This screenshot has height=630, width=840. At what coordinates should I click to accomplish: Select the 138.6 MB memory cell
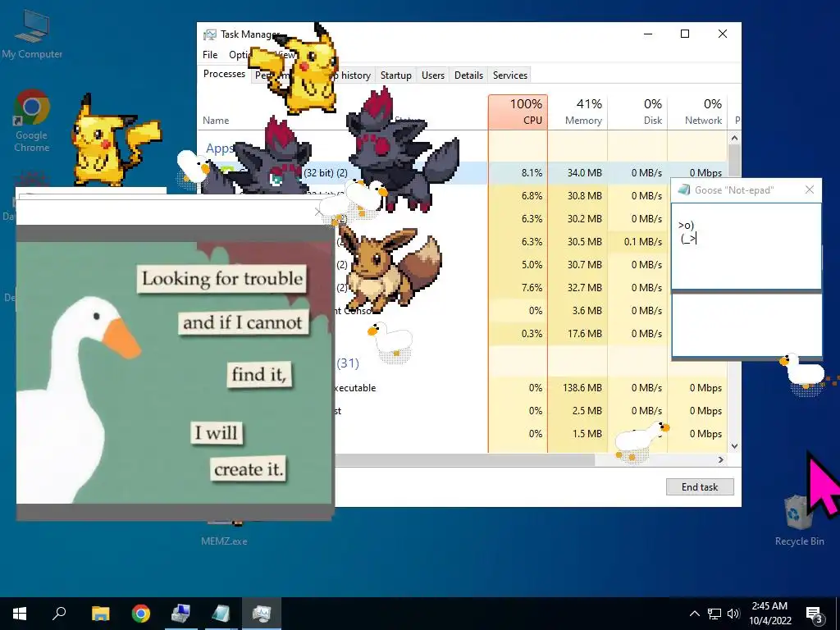point(578,388)
